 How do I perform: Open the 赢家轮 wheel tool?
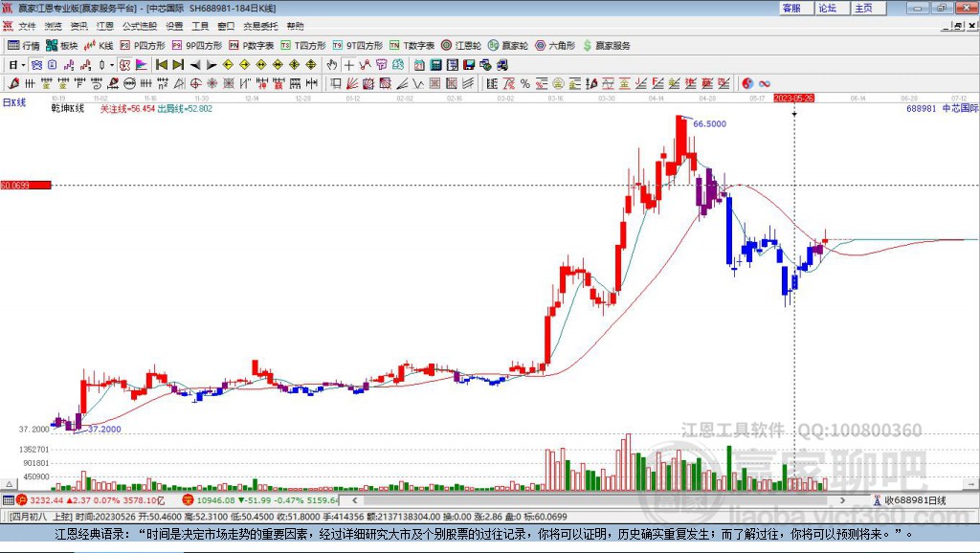point(508,46)
